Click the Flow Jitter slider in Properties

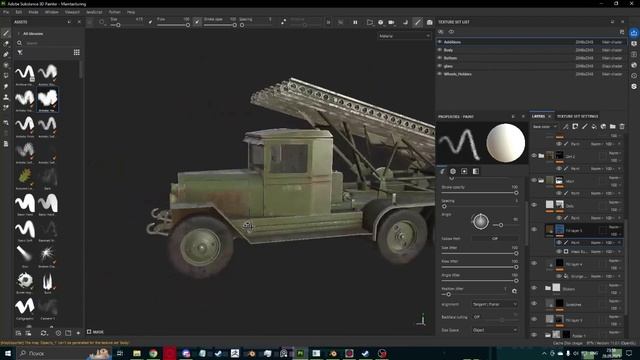click(479, 267)
